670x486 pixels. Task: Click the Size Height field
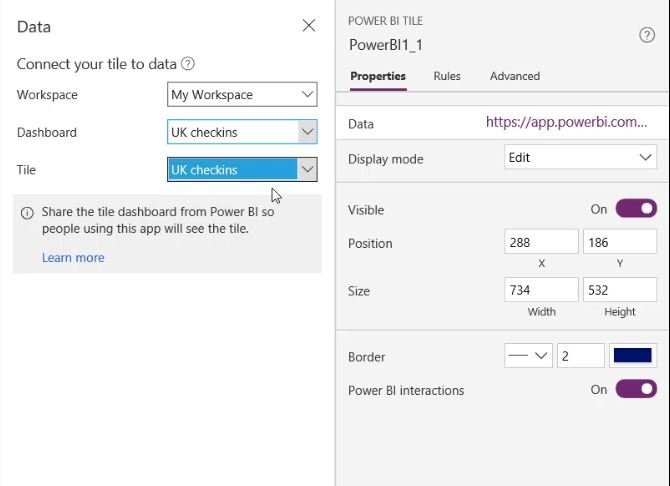620,290
